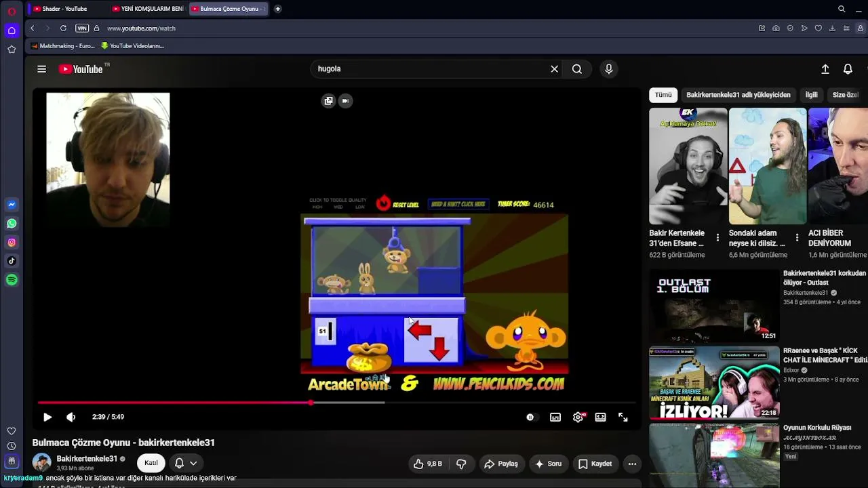Open Bakirkertenkele31 channel name link
This screenshot has height=488, width=868.
coord(87,459)
